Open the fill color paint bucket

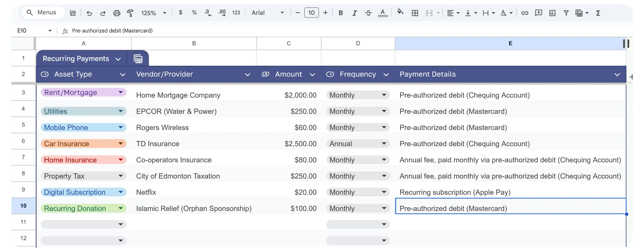click(x=400, y=12)
